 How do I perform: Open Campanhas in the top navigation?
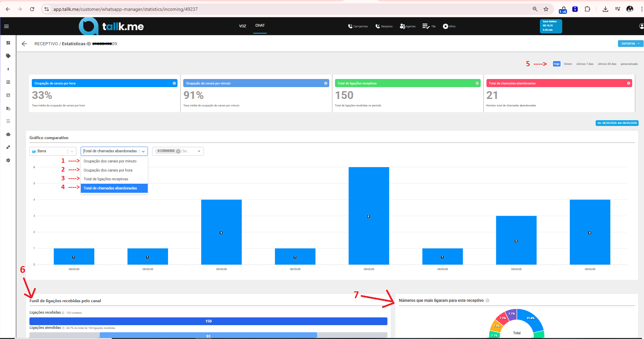pyautogui.click(x=358, y=26)
